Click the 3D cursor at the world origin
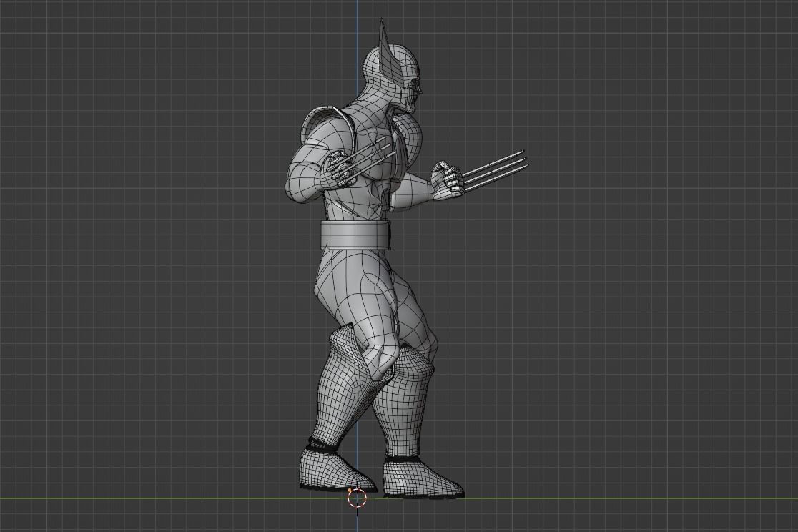Viewport: 798px width, 532px height. tap(357, 498)
